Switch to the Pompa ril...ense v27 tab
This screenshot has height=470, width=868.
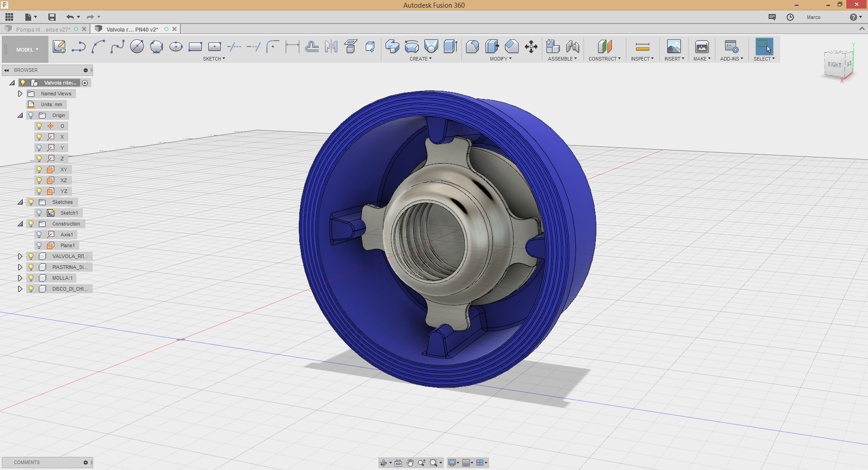point(43,29)
